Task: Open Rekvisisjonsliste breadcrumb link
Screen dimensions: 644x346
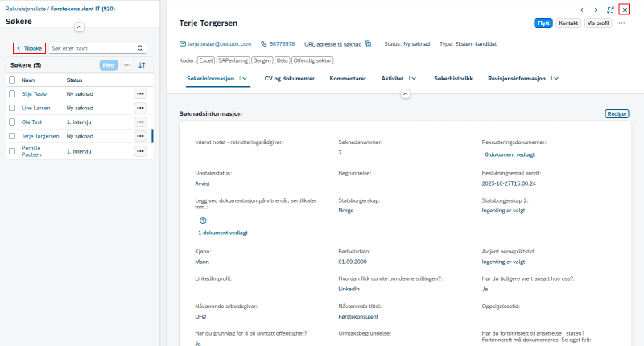Action: pyautogui.click(x=26, y=9)
